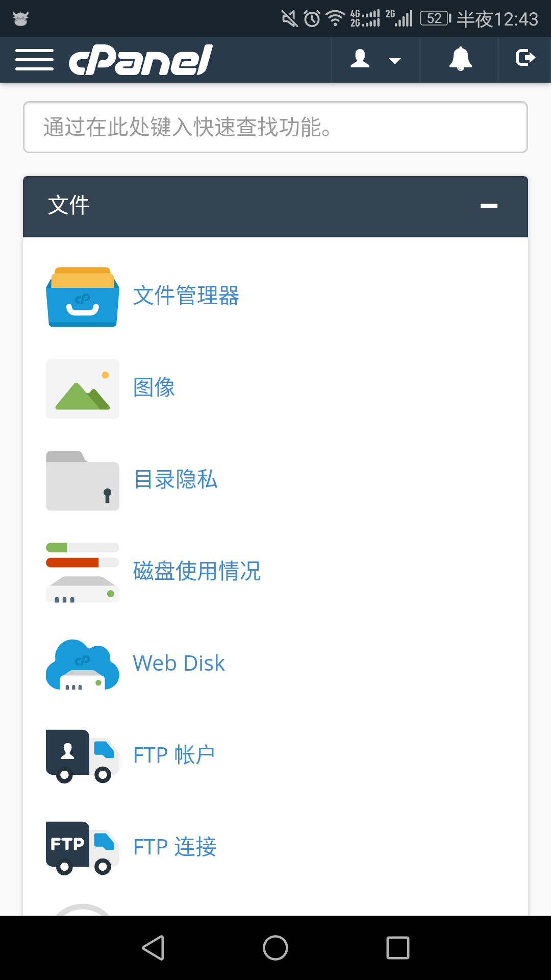The height and width of the screenshot is (980, 551).
Task: Focus the quick function search field
Action: 275,127
